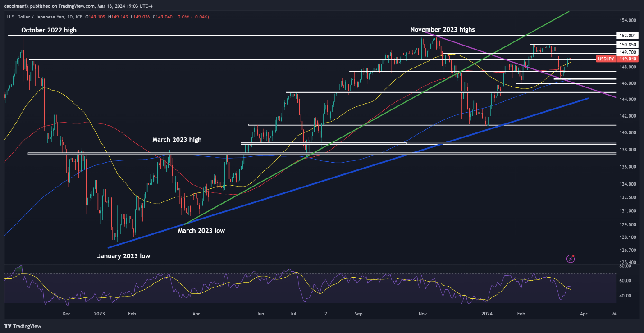The height and width of the screenshot is (333, 644).
Task: Click the Jun label on the time axis
Action: click(x=260, y=313)
